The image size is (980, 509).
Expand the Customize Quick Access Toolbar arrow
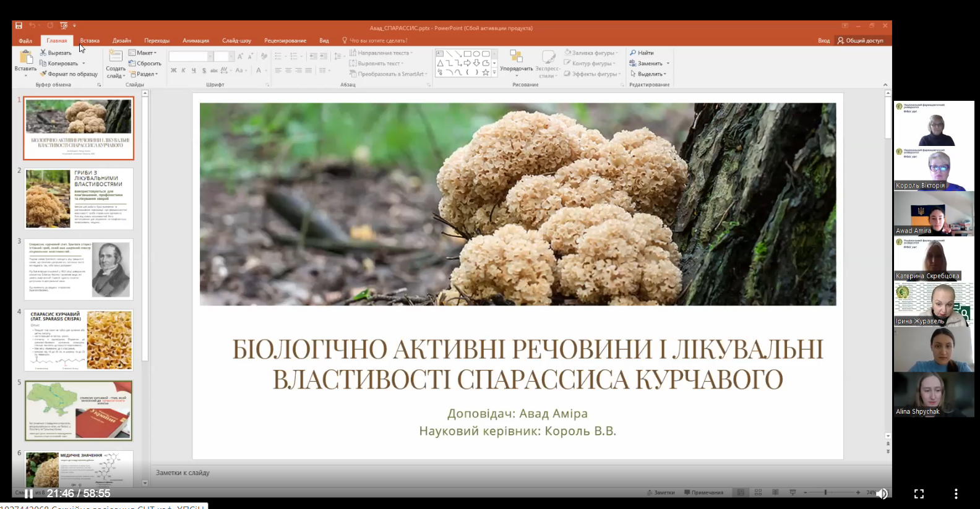(74, 25)
